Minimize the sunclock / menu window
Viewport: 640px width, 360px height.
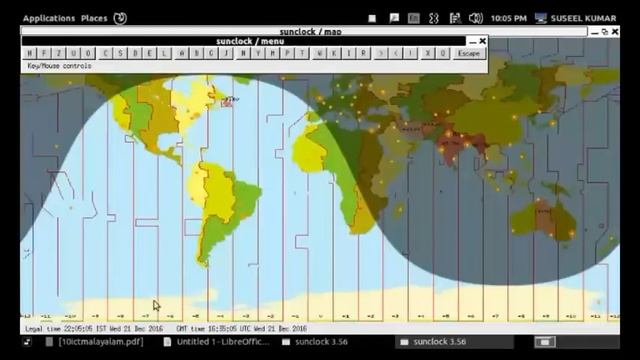[473, 41]
